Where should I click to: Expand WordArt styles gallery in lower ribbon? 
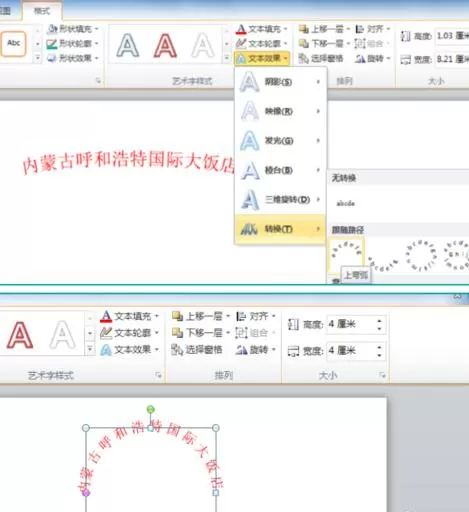point(90,349)
